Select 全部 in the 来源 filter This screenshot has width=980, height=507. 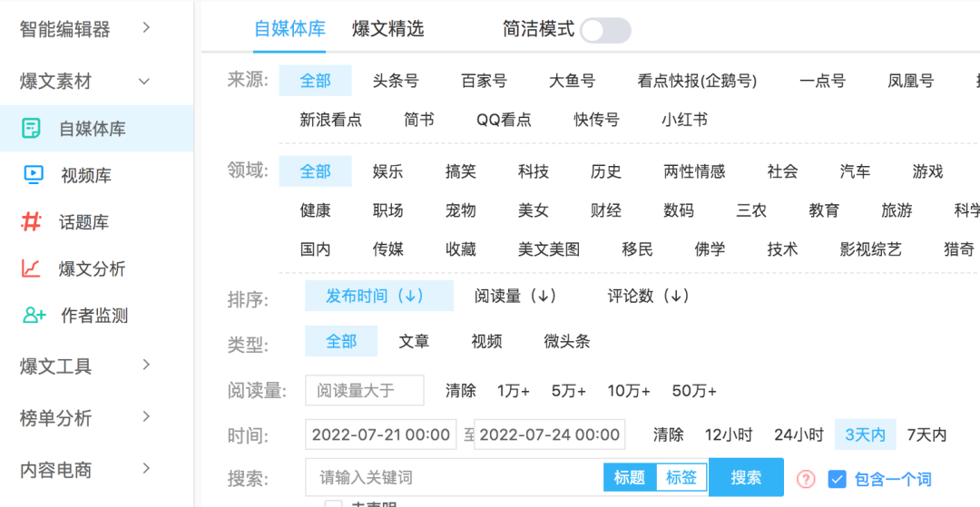coord(315,81)
